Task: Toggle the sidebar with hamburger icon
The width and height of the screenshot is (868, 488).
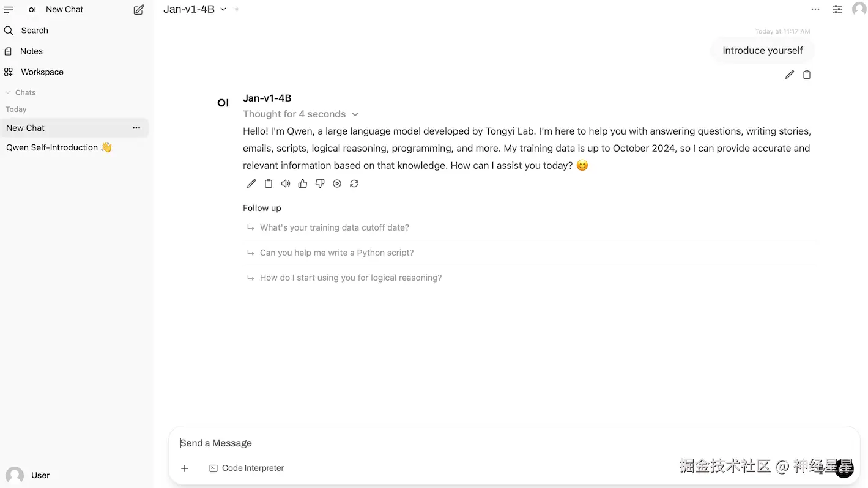Action: [x=9, y=10]
